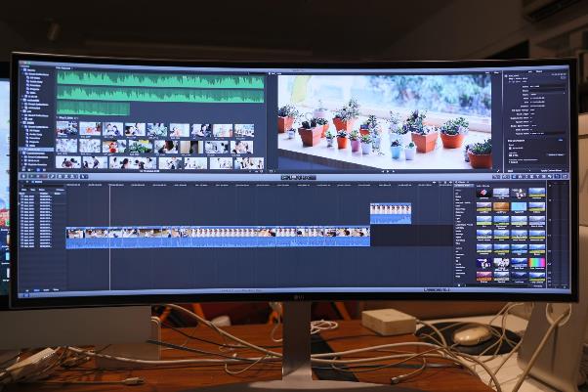Show the Effects browser
588x392 pixels.
click(x=514, y=177)
